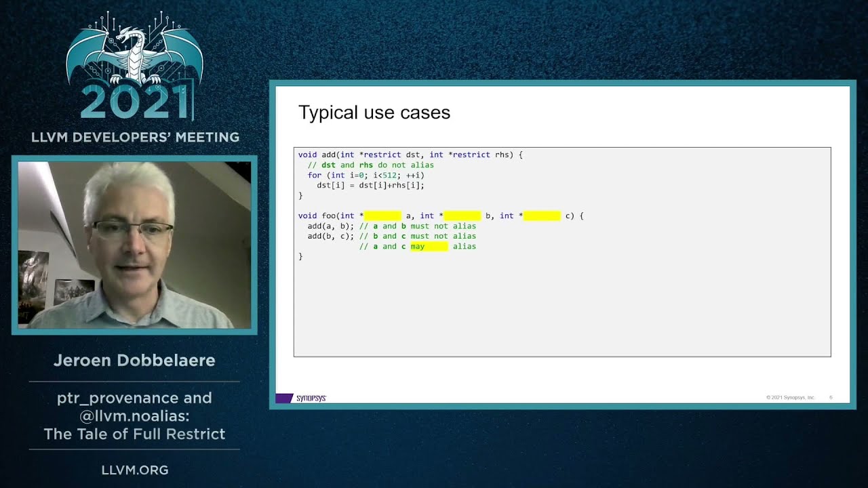Click the 'LLVM DEVELOPERS' MEETING' heading

coord(135,138)
